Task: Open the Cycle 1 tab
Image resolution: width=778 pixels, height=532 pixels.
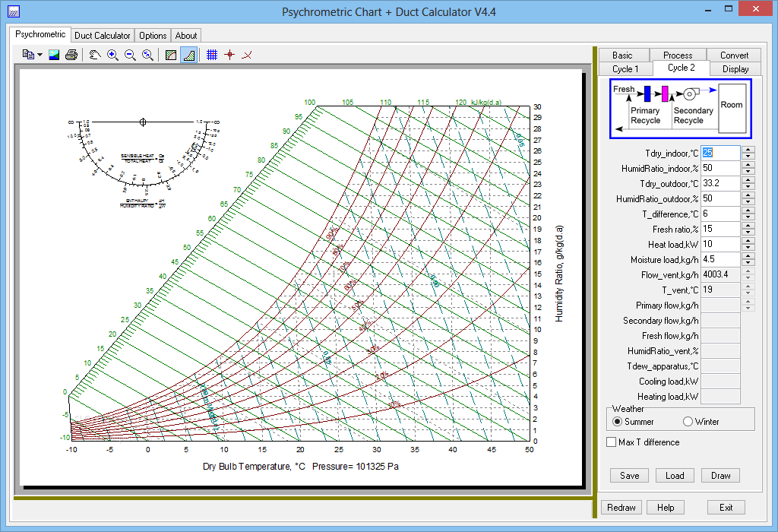Action: [x=626, y=69]
